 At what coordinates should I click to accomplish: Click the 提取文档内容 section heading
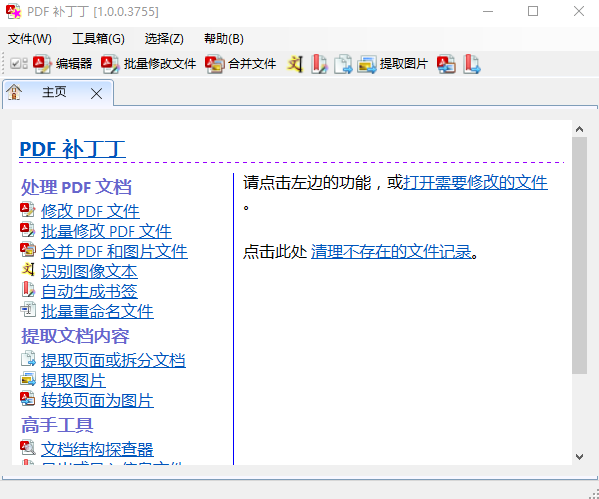pyautogui.click(x=75, y=336)
